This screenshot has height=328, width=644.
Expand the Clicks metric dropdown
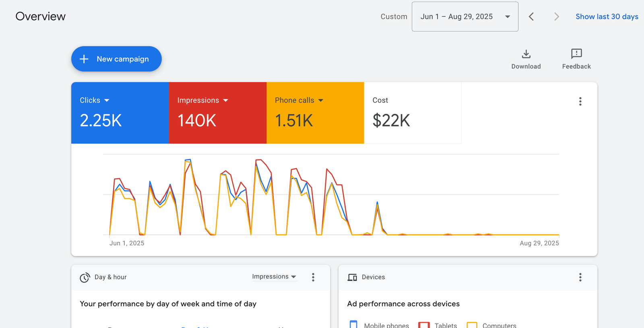(107, 101)
